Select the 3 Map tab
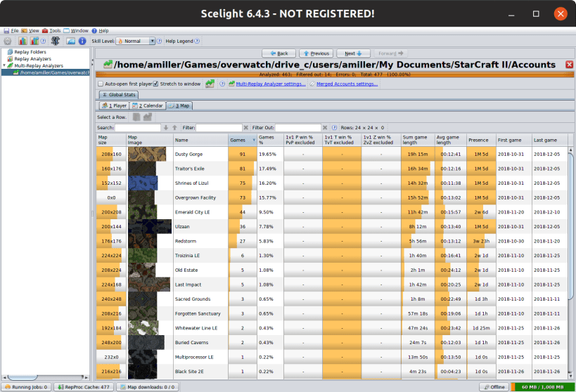This screenshot has height=392, width=576. click(x=179, y=105)
